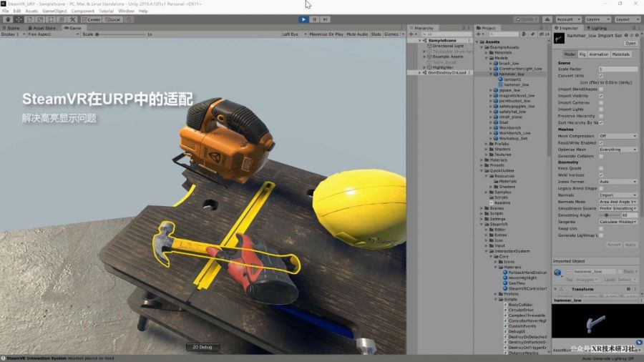Select hammer_low mesh sub-asset
This screenshot has height=362, width=644.
(514, 84)
